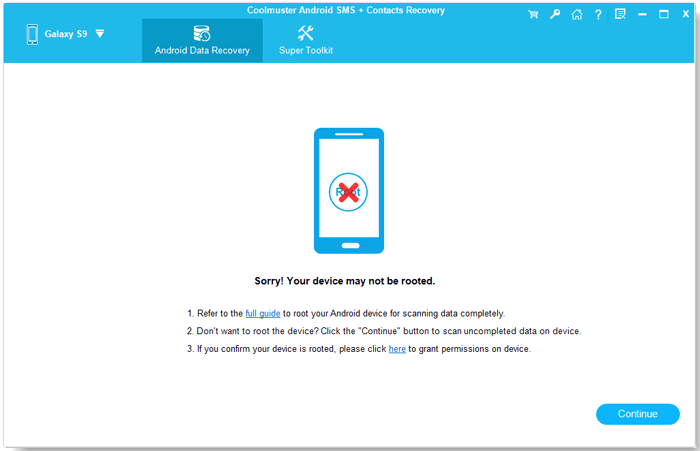Maximize the Coolmuster window
This screenshot has height=451, width=700.
(664, 14)
